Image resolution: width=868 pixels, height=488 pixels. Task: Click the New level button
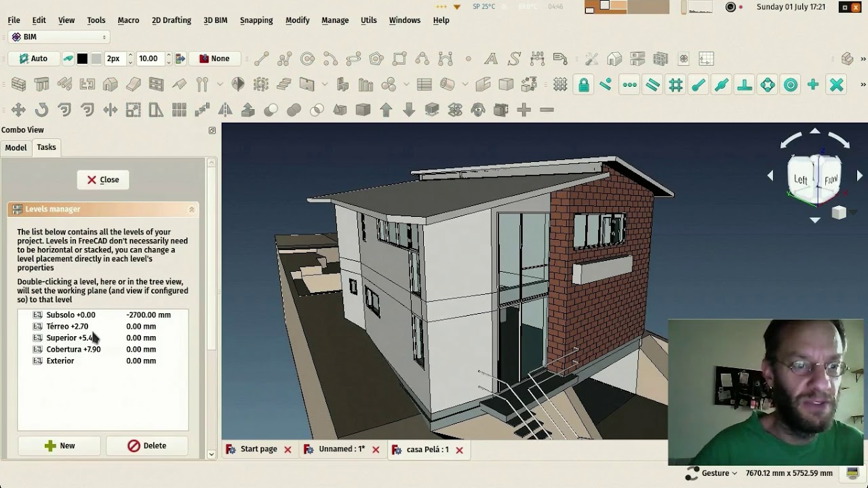(x=60, y=446)
